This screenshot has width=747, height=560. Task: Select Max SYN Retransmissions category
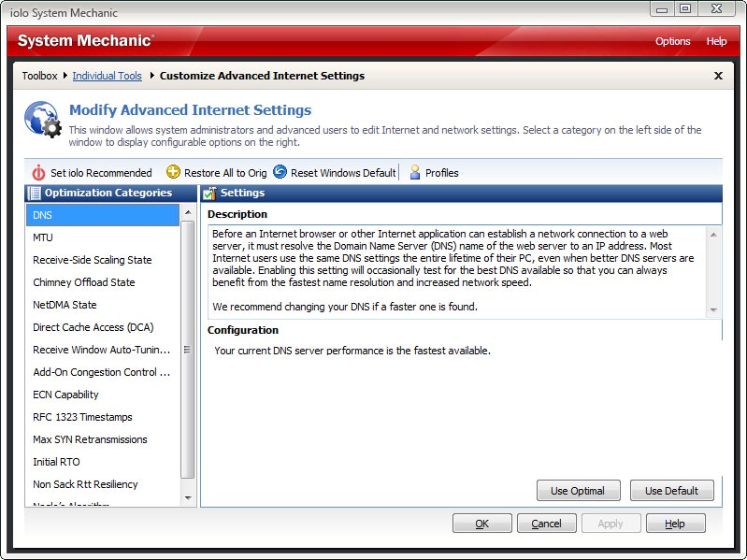(103, 439)
